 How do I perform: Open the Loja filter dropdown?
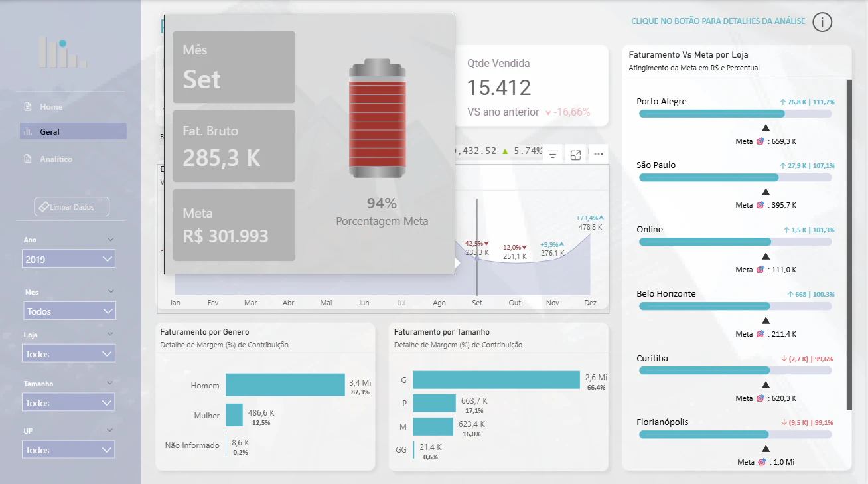coord(69,354)
